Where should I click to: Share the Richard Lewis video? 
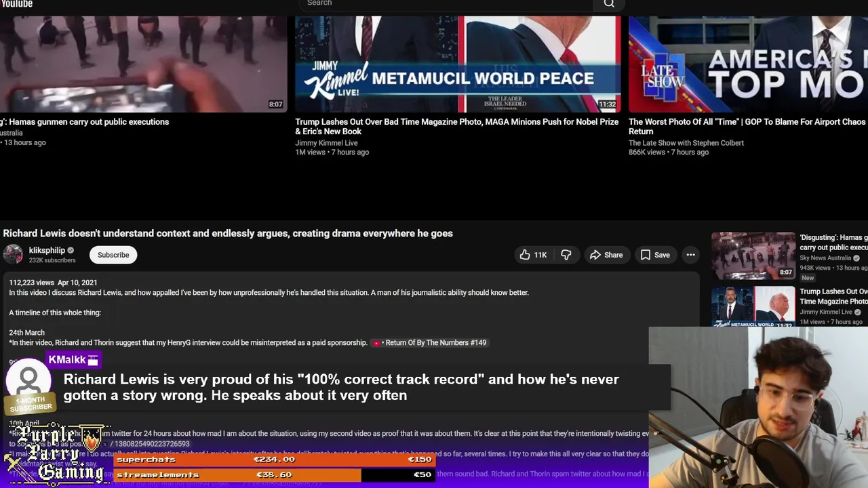point(606,255)
